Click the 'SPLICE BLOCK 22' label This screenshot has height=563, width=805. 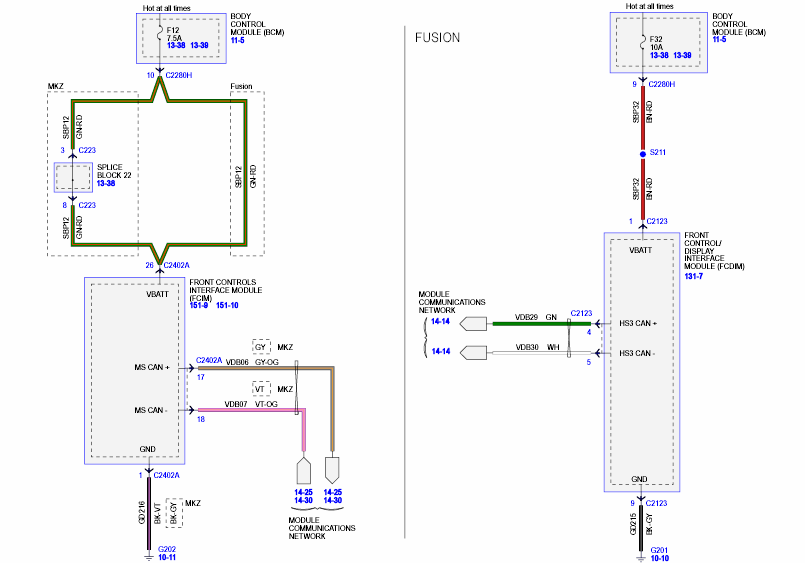(114, 171)
